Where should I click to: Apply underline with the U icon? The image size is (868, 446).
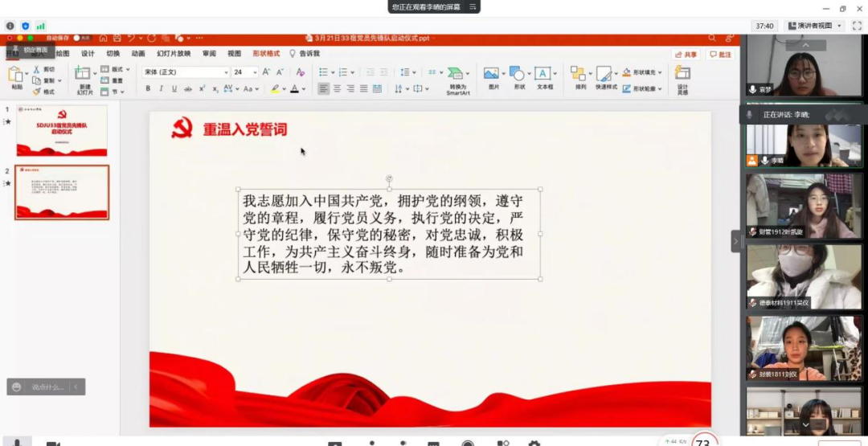[x=174, y=88]
